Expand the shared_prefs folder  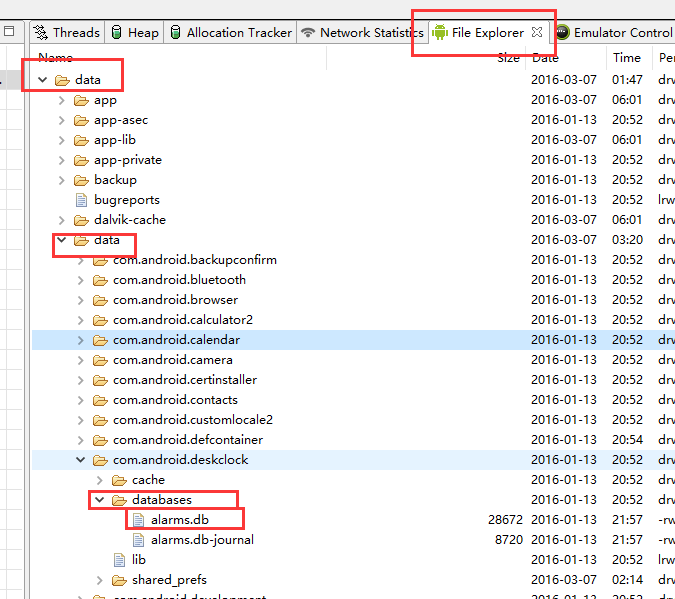pos(99,580)
